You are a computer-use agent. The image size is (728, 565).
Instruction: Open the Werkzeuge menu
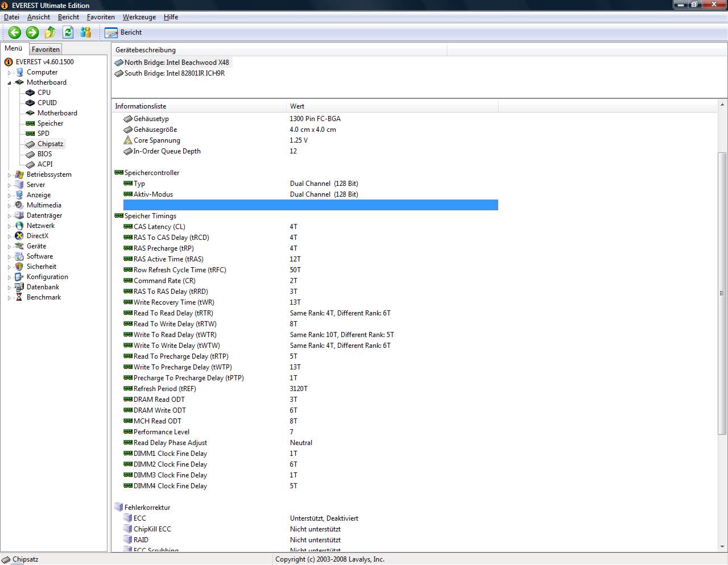(x=139, y=17)
